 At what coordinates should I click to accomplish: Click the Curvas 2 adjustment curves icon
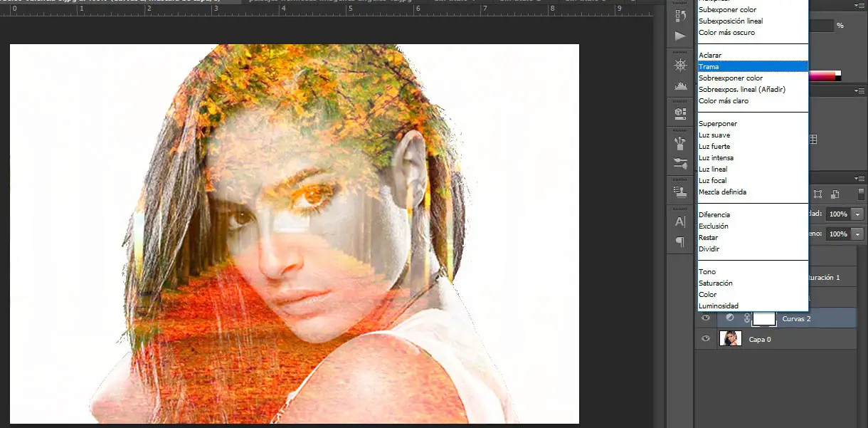click(x=729, y=318)
